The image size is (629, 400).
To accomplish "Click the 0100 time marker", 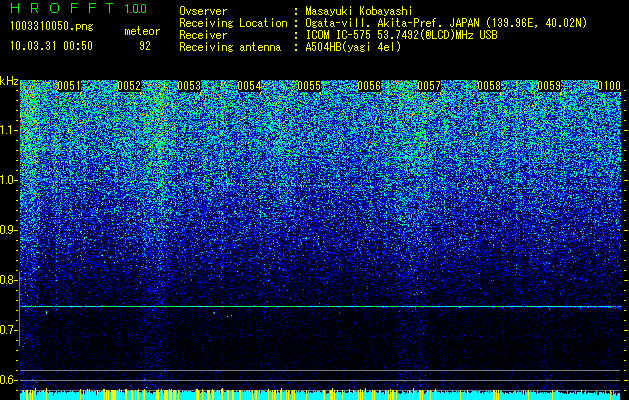I will point(609,86).
